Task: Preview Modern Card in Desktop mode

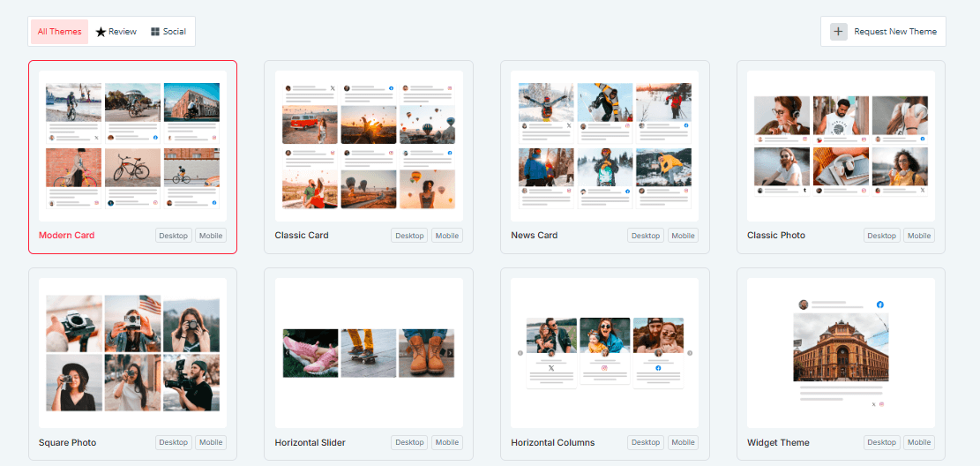Action: click(x=174, y=236)
